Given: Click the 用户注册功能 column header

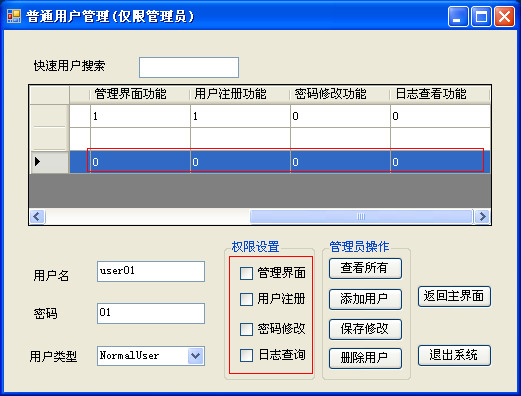Looking at the screenshot, I should (x=240, y=94).
